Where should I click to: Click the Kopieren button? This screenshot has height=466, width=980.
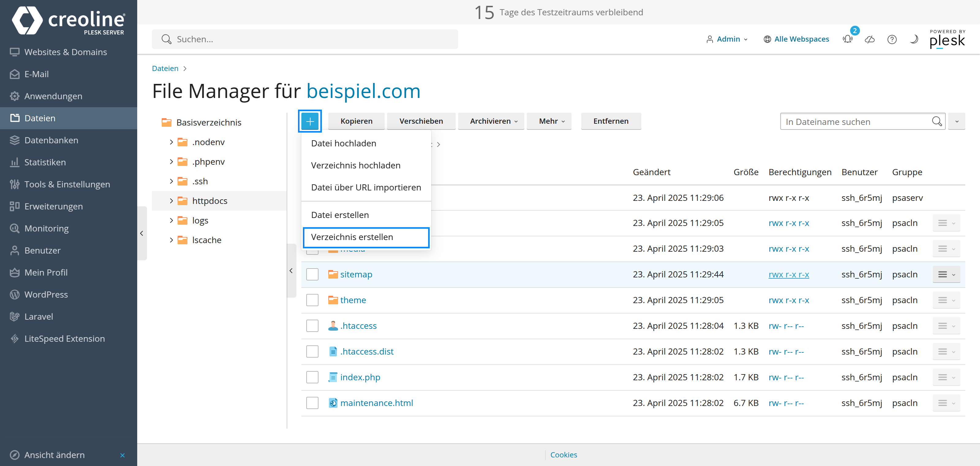356,121
